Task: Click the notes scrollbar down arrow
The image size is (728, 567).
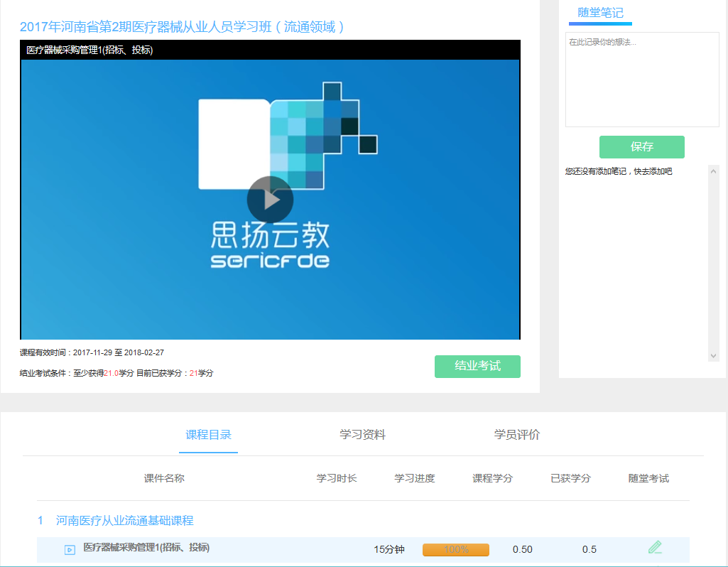Action: [713, 356]
